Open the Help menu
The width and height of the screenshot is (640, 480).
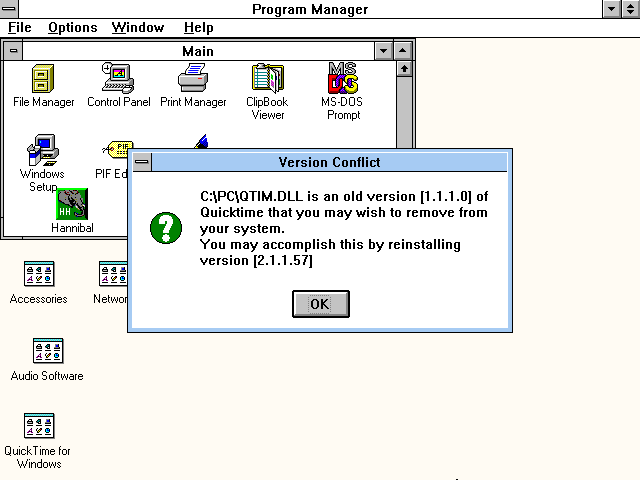pos(198,28)
